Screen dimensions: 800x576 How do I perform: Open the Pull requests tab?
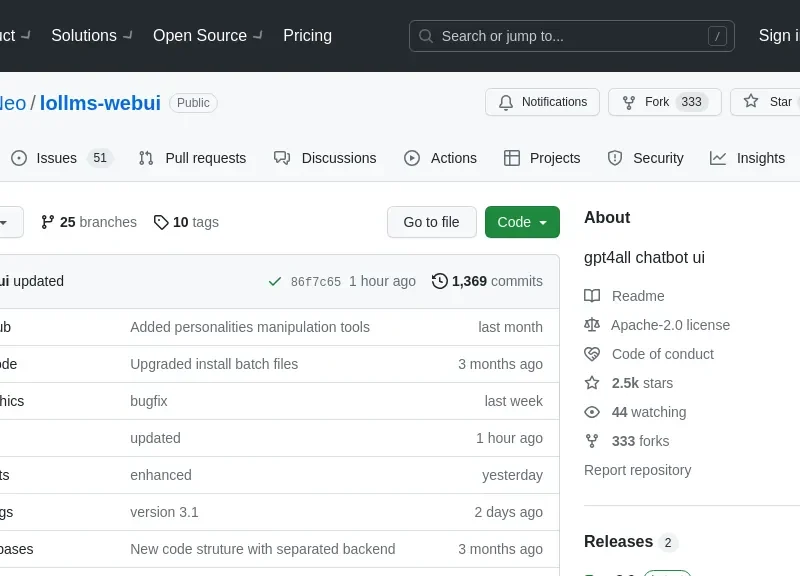[x=192, y=158]
